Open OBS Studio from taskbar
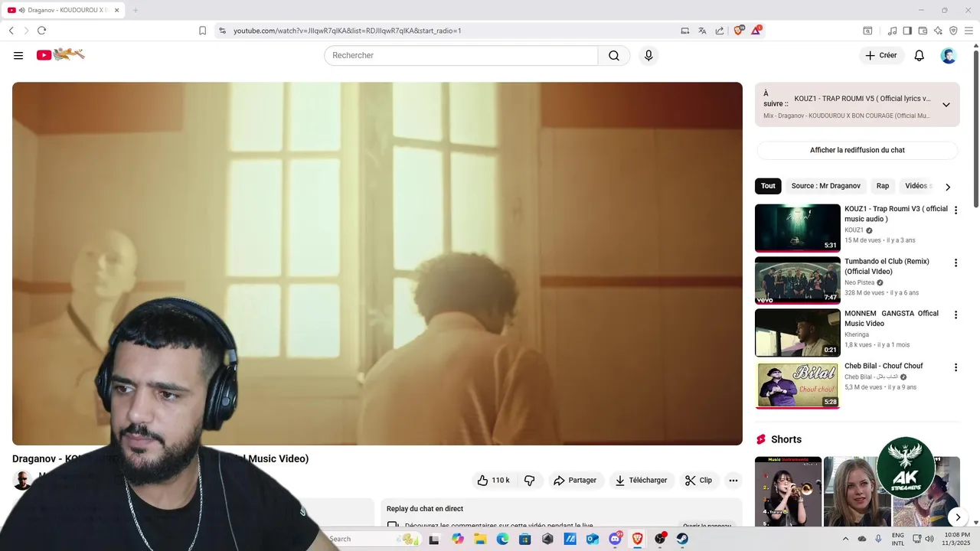Image resolution: width=980 pixels, height=551 pixels. 660,539
